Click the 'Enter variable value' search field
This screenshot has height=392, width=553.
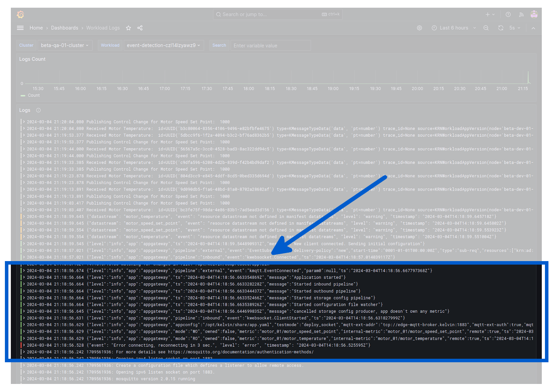pos(270,45)
